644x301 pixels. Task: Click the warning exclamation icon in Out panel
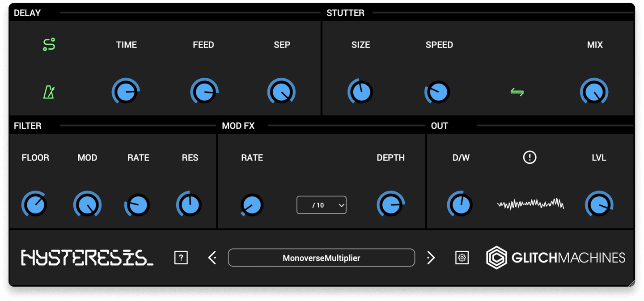point(529,157)
